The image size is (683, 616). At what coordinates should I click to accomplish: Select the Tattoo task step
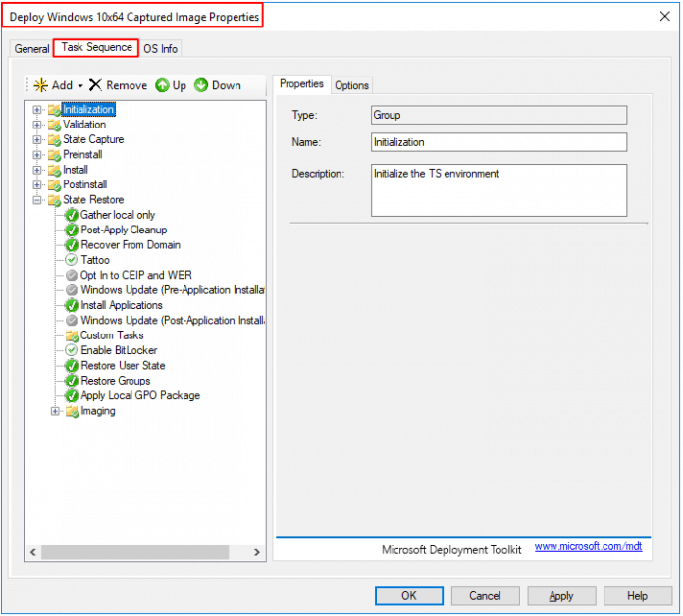(x=95, y=260)
